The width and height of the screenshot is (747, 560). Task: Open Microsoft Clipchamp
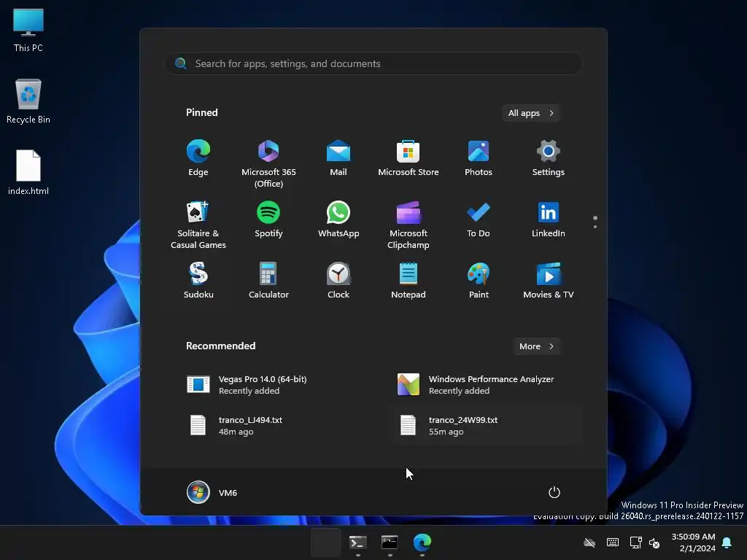pyautogui.click(x=409, y=225)
